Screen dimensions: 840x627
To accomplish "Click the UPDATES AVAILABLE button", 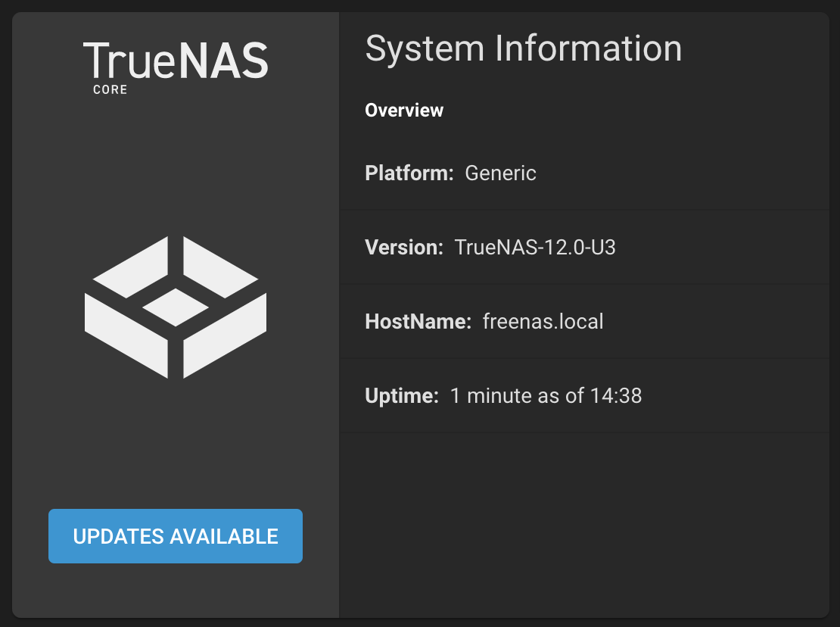I will (175, 536).
